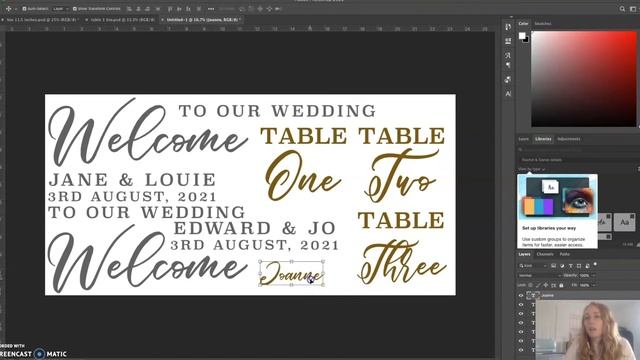Toggle eye icon of sixth layer row
This screenshot has height=360, width=640.
[x=521, y=340]
